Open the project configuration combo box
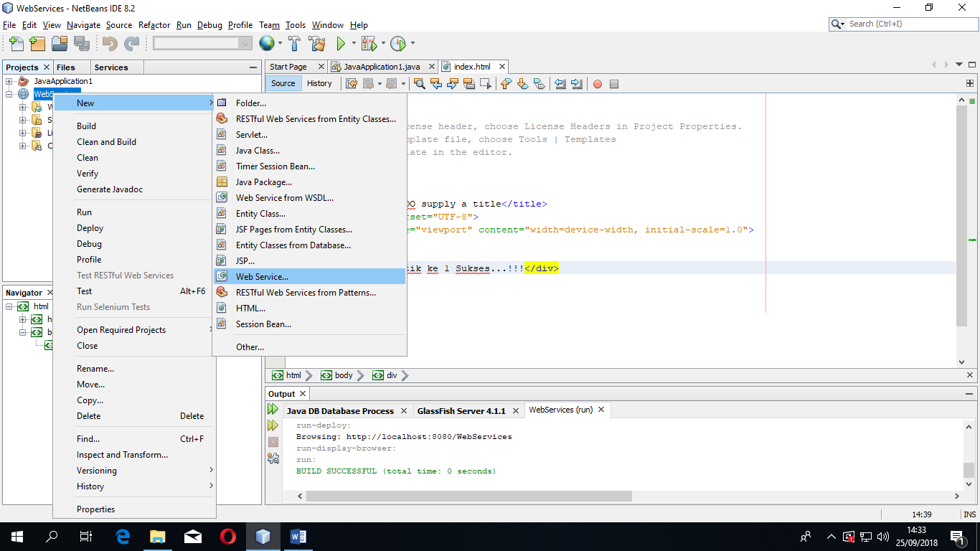This screenshot has width=980, height=551. (202, 44)
